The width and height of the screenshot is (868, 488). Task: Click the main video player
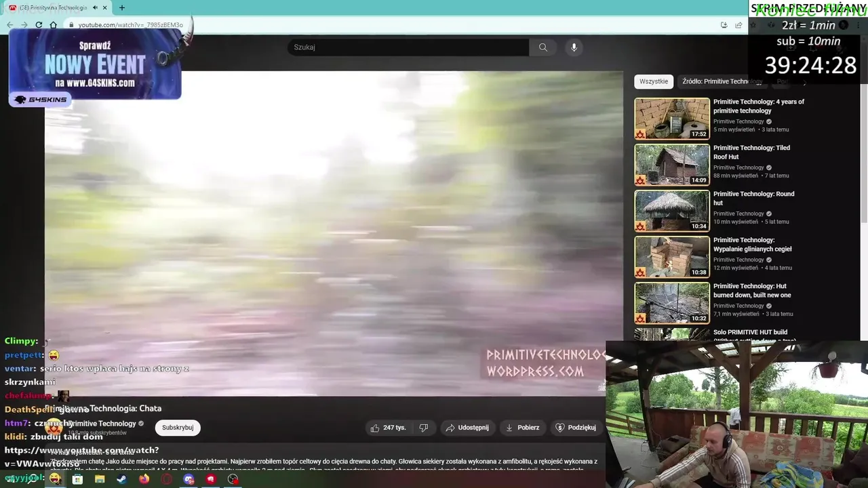point(334,233)
